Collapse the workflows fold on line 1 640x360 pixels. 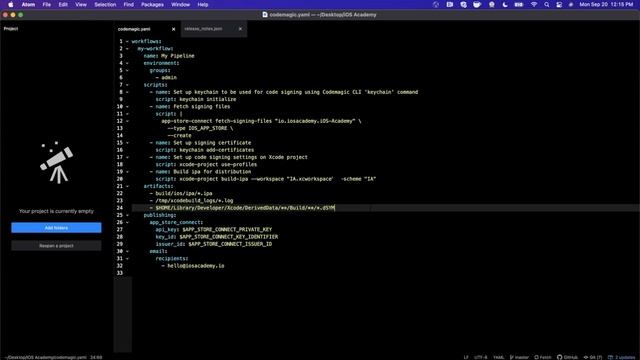click(127, 41)
